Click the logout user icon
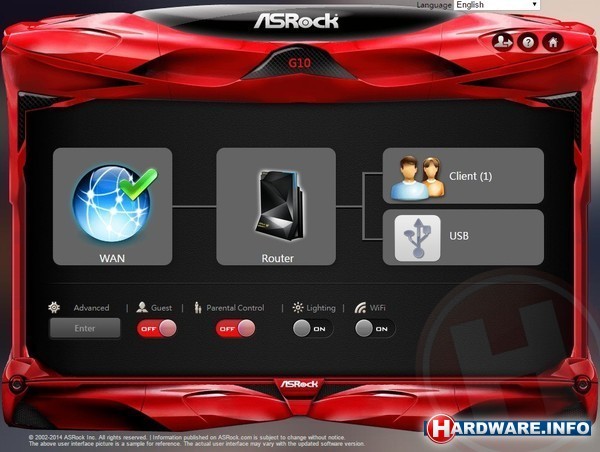The width and height of the screenshot is (600, 452). click(x=502, y=42)
